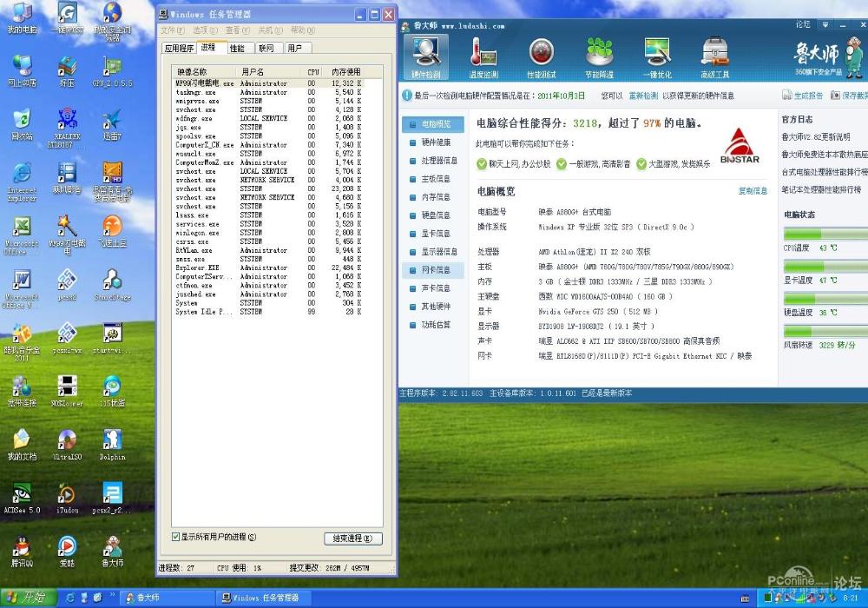Click Internet Explorer quick launch icon

click(x=70, y=598)
